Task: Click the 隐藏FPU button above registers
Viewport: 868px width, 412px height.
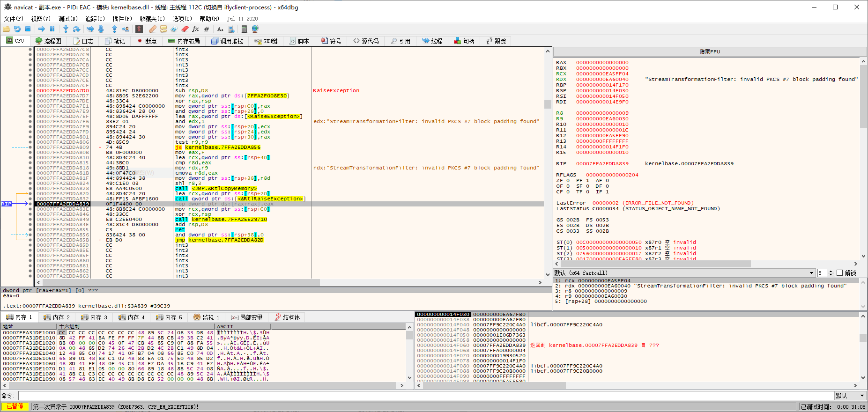Action: pyautogui.click(x=710, y=51)
